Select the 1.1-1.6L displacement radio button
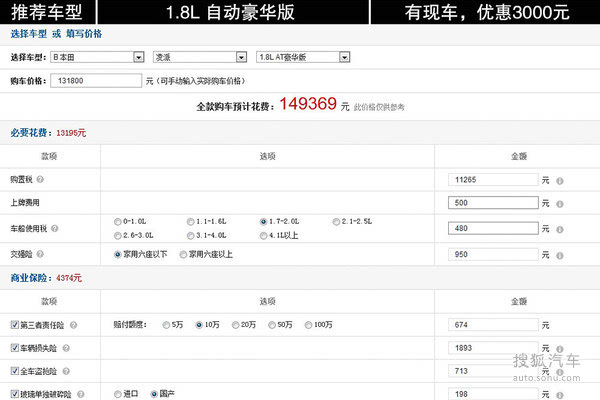The height and width of the screenshot is (400, 600). coord(190,220)
